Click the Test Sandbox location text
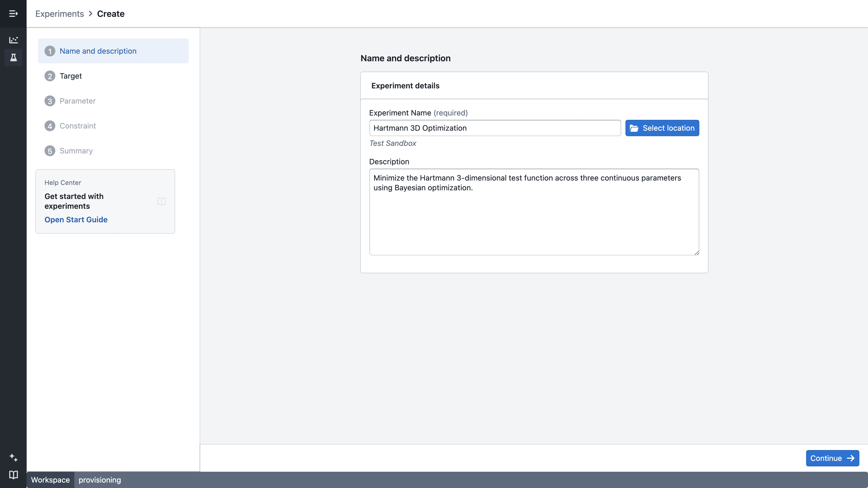Screen dimensions: 868x488 click(392, 143)
